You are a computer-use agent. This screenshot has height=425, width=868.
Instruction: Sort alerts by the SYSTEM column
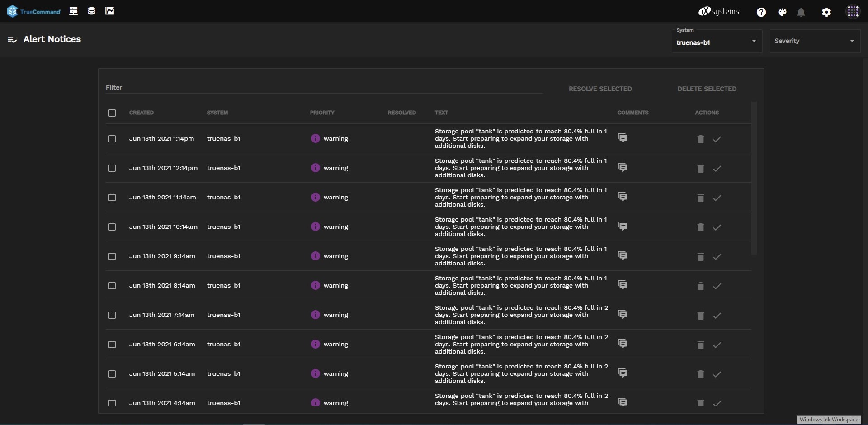(217, 113)
